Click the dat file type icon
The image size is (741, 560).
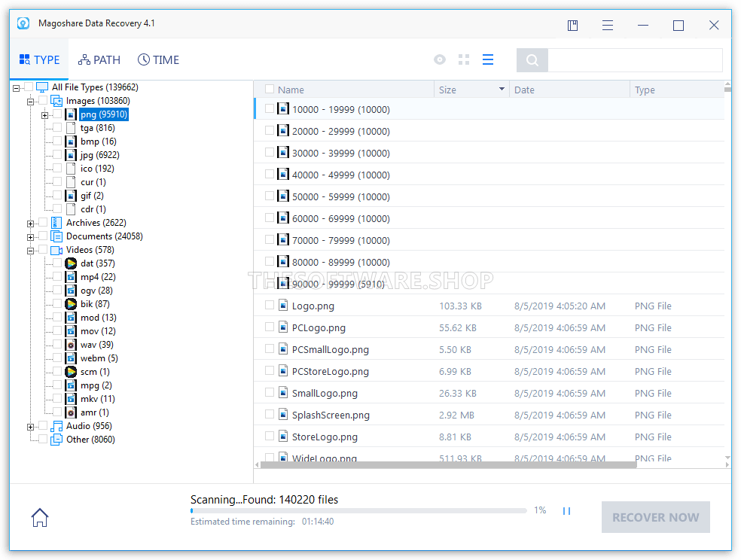[71, 263]
